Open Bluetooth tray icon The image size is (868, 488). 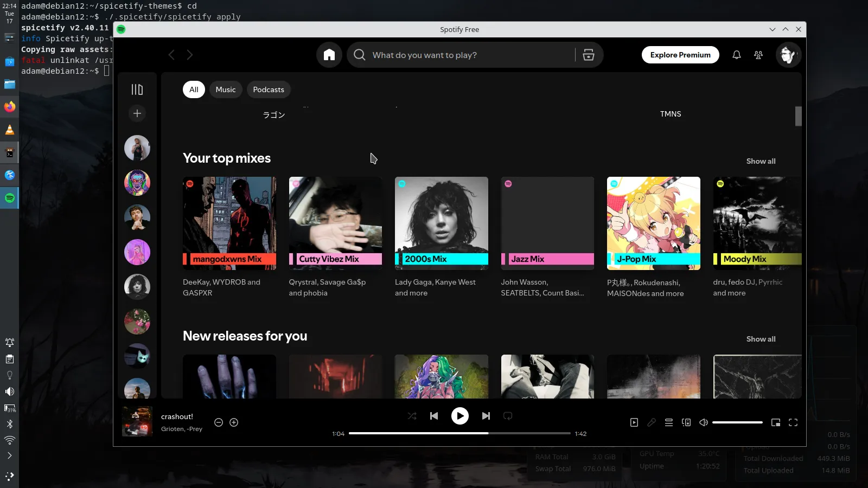[x=10, y=424]
